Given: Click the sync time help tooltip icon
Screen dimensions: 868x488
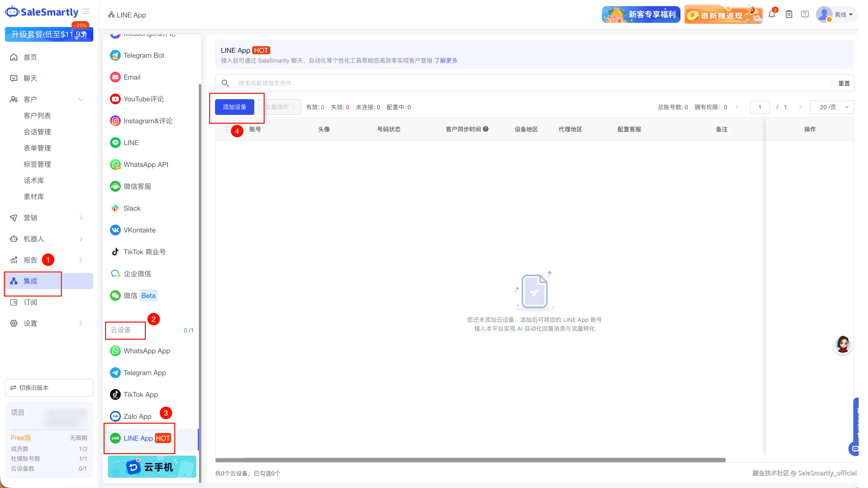Looking at the screenshot, I should (x=486, y=129).
